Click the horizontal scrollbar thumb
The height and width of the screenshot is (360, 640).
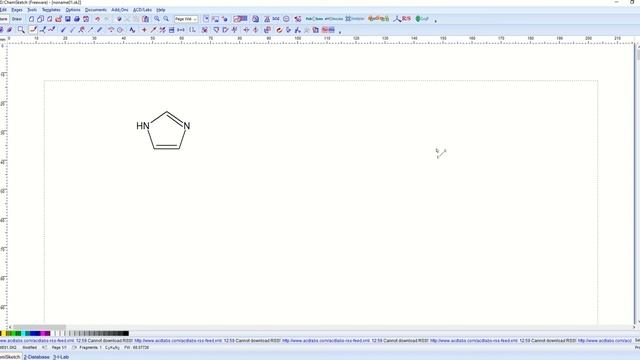pyautogui.click(x=39, y=327)
